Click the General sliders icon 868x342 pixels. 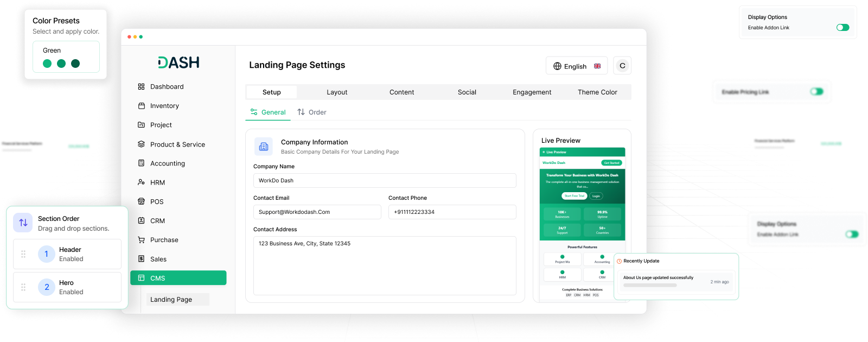254,112
